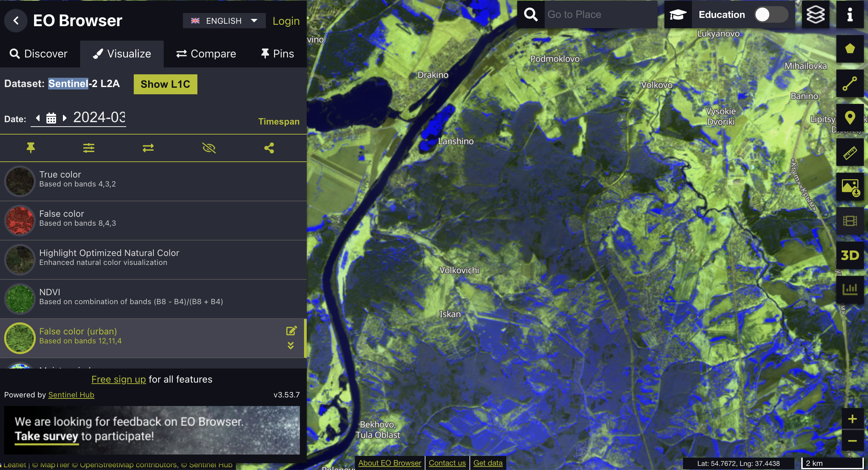Open the info icon panel
Screen dimensions: 868x470
[x=850, y=14]
